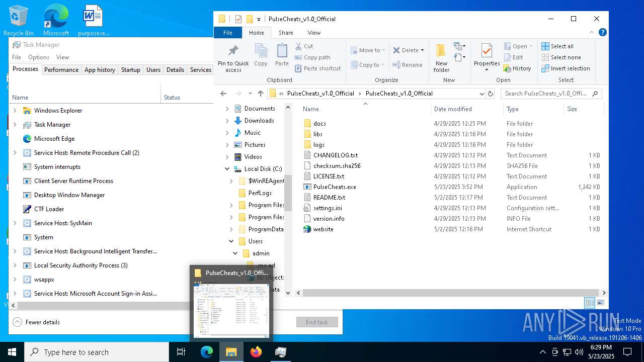This screenshot has height=362, width=644.
Task: Select Downloads in navigation pane
Action: (x=259, y=121)
